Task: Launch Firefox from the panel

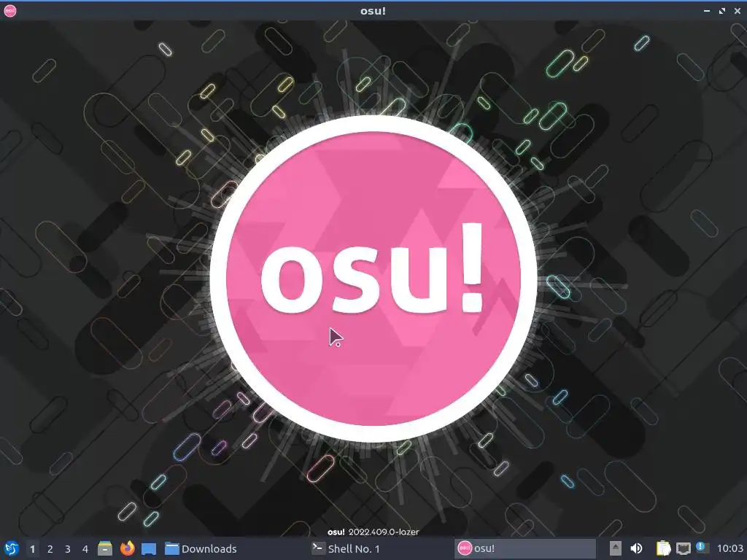Action: click(x=127, y=548)
